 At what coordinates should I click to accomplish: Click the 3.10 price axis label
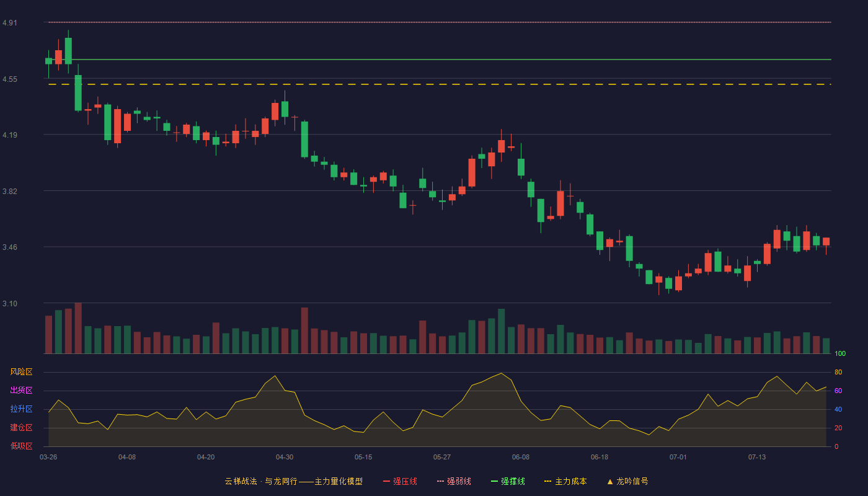(x=10, y=304)
